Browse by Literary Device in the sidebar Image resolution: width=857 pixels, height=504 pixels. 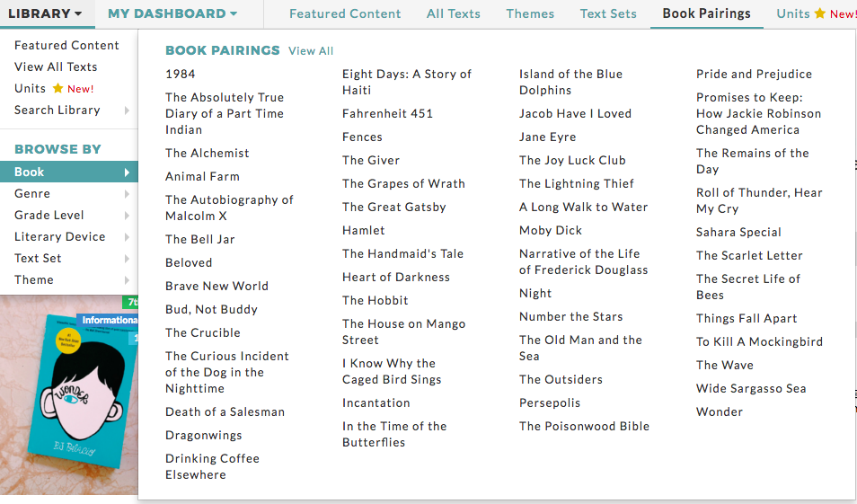[59, 236]
